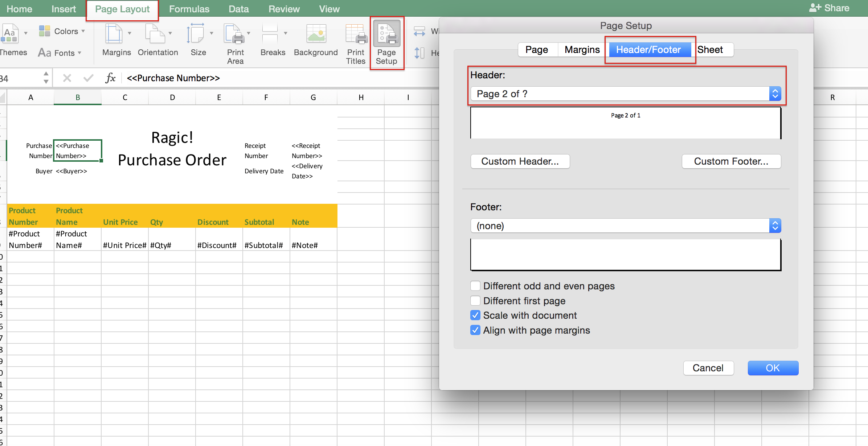
Task: Click the Height scaling icon
Action: point(419,53)
